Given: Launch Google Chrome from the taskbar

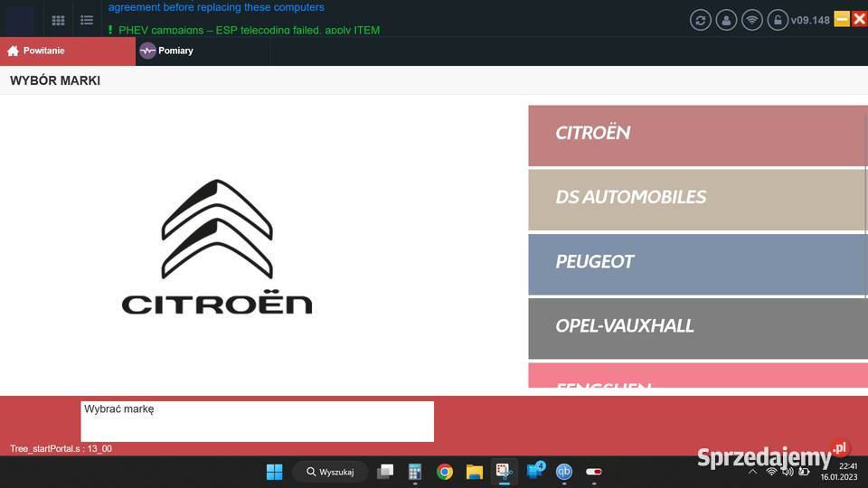Looking at the screenshot, I should (x=445, y=472).
